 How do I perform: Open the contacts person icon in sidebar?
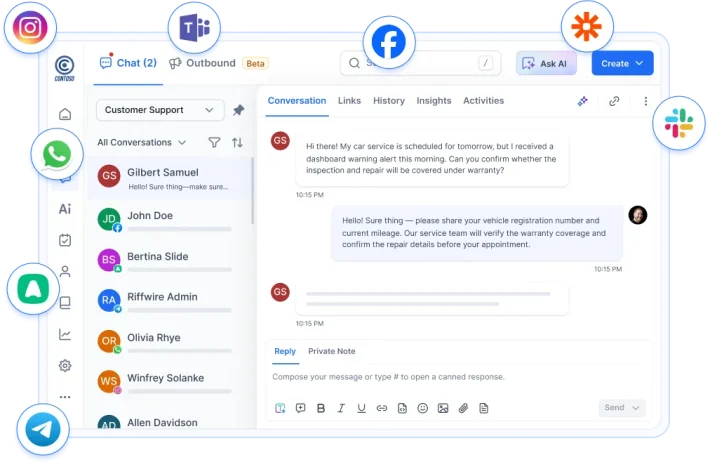(65, 271)
